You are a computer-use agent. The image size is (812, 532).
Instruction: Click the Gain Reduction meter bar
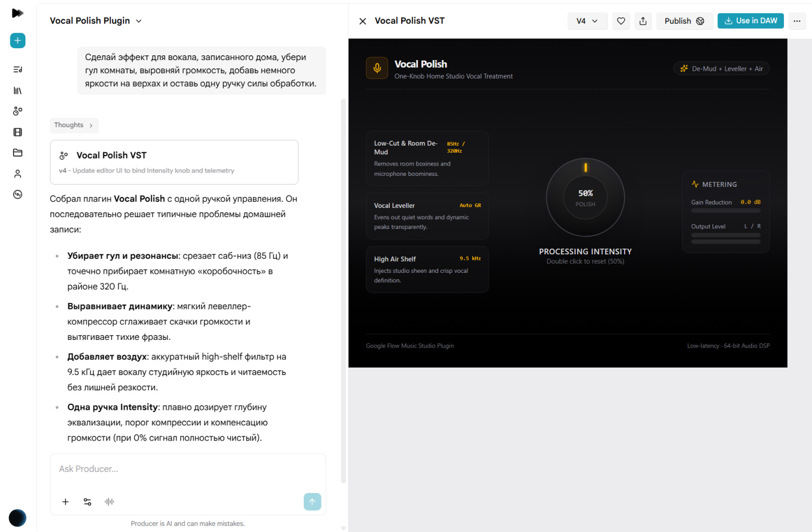pos(725,211)
